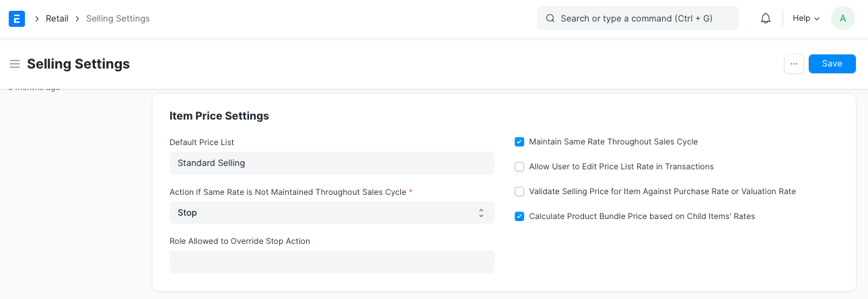The image size is (868, 299).
Task: Save the Selling Settings
Action: pyautogui.click(x=832, y=64)
